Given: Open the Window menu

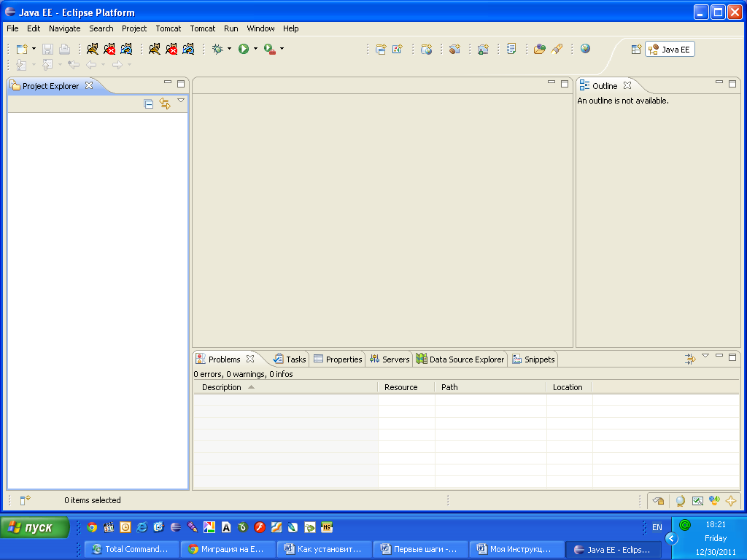Looking at the screenshot, I should pyautogui.click(x=260, y=28).
